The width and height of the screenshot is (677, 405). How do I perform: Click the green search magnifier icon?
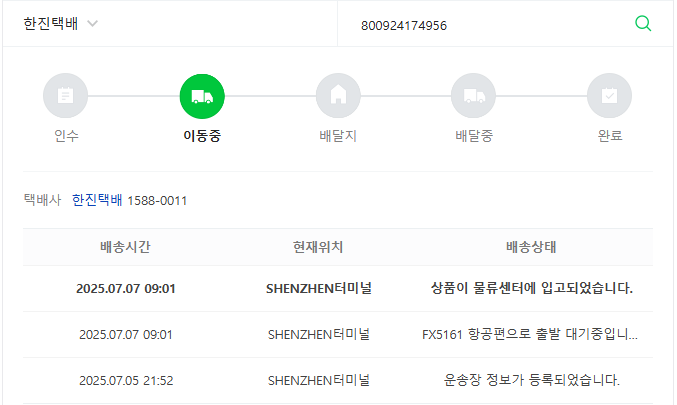click(x=643, y=24)
